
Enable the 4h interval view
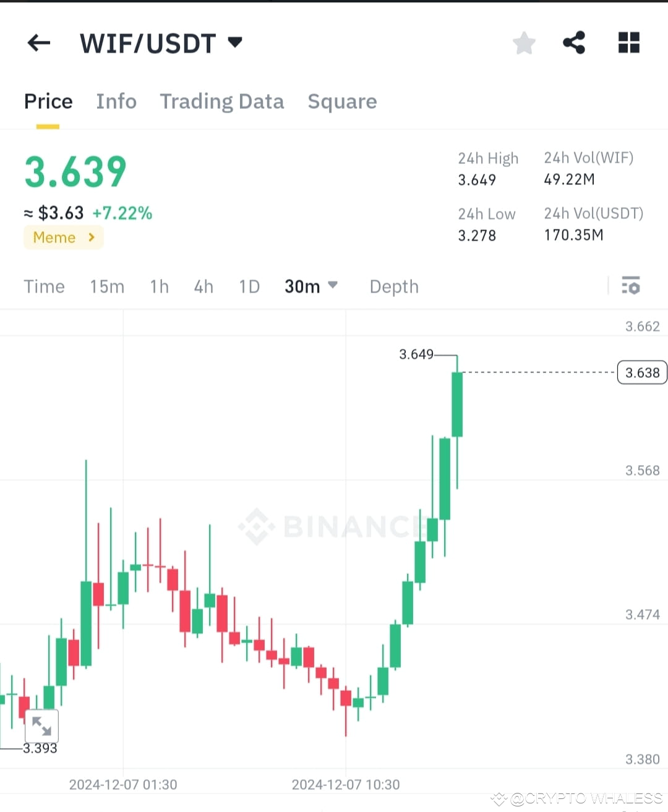pos(203,286)
